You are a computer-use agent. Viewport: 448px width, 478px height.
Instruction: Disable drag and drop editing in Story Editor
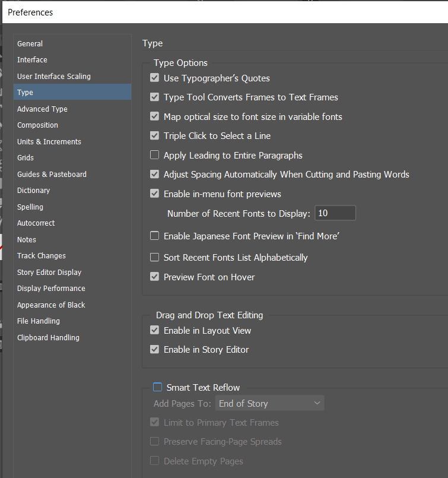(154, 349)
